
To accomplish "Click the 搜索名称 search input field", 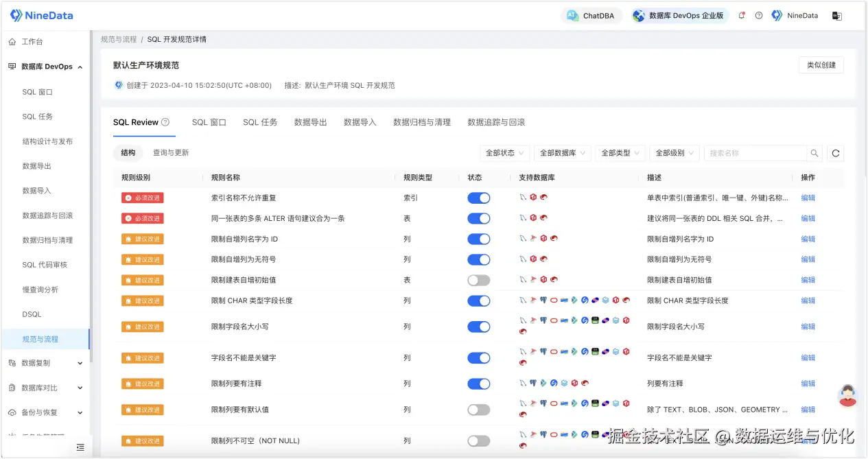I will 755,153.
